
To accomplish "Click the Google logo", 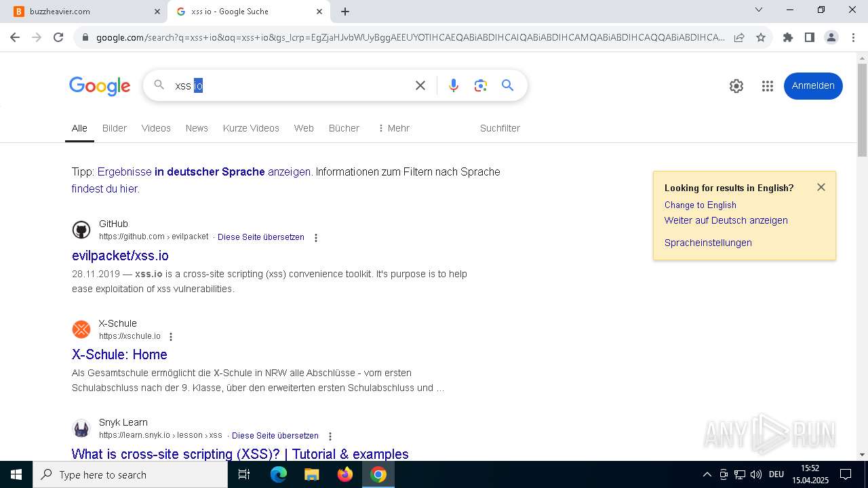I will pos(100,86).
